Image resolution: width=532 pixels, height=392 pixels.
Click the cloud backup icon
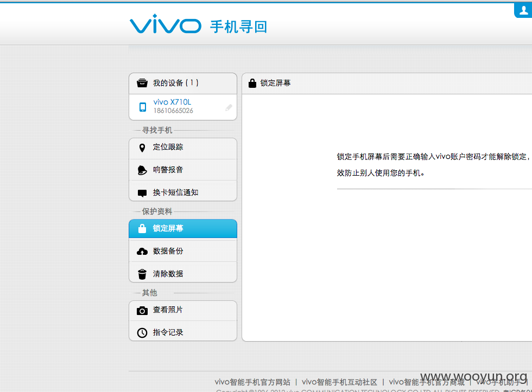142,252
